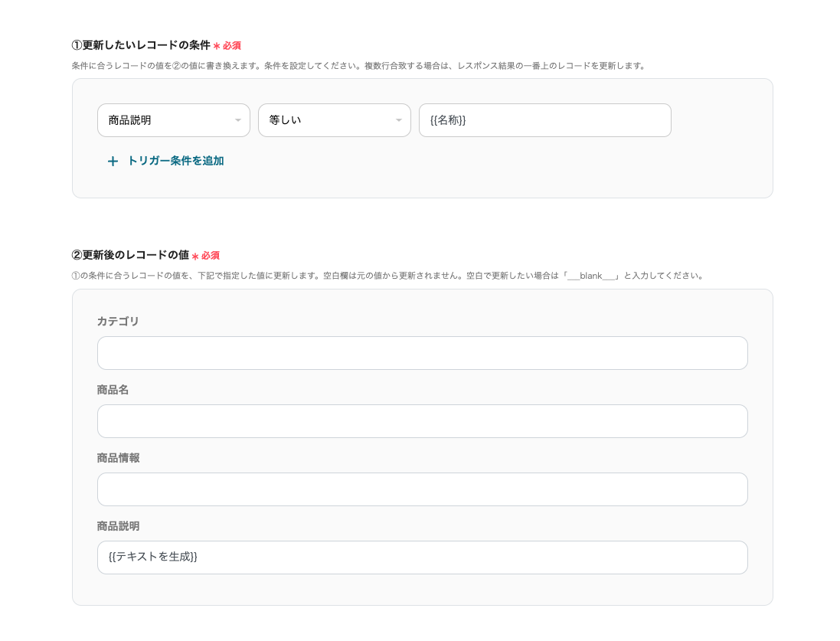Click the {{名称}} condition value field
This screenshot has height=641, width=840.
[x=544, y=120]
